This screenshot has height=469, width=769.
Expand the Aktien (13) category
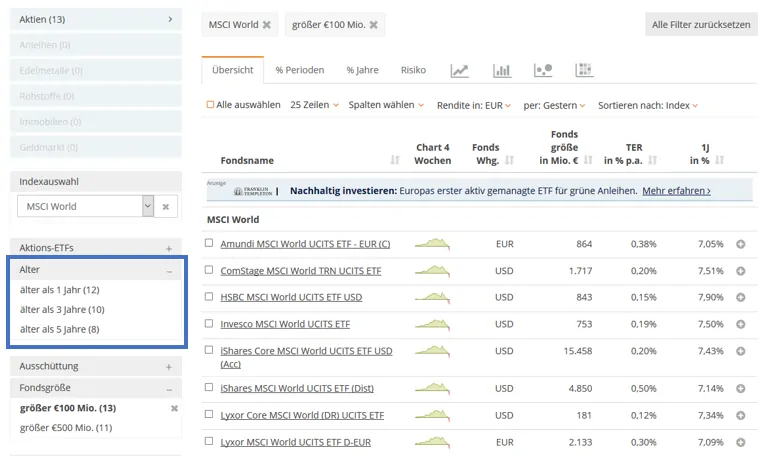point(96,20)
